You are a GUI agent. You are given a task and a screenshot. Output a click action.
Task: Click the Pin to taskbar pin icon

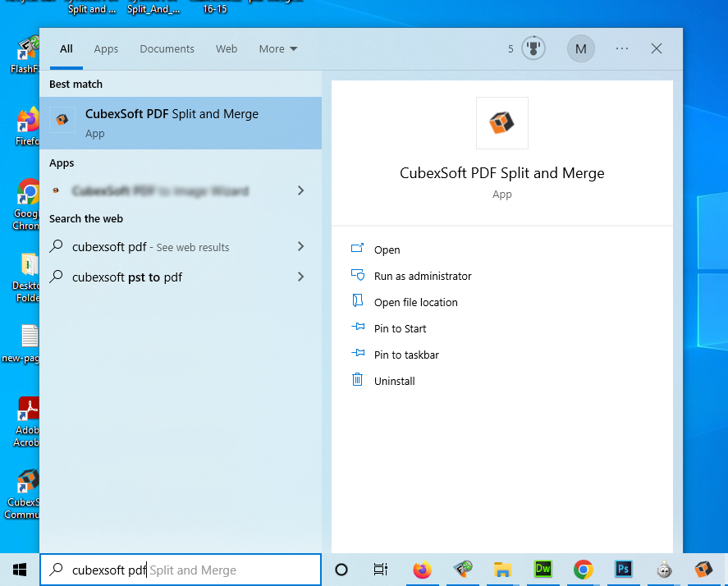[358, 354]
